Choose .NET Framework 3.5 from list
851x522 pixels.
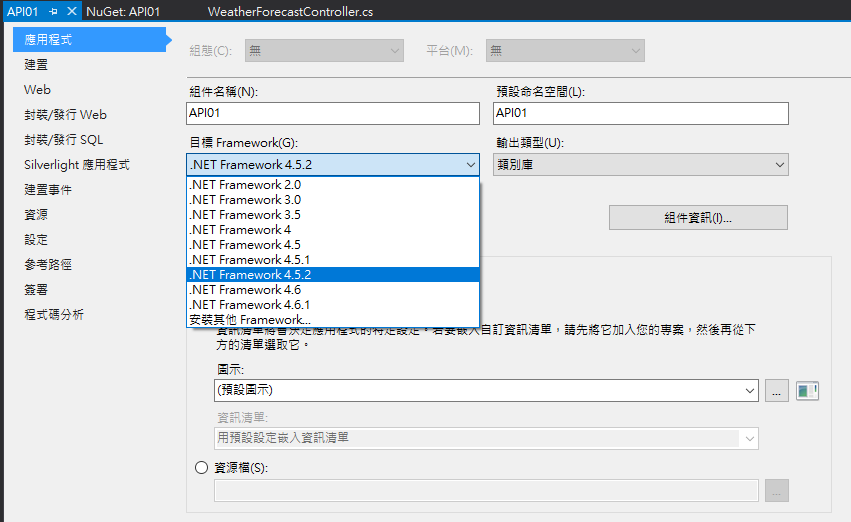[333, 215]
